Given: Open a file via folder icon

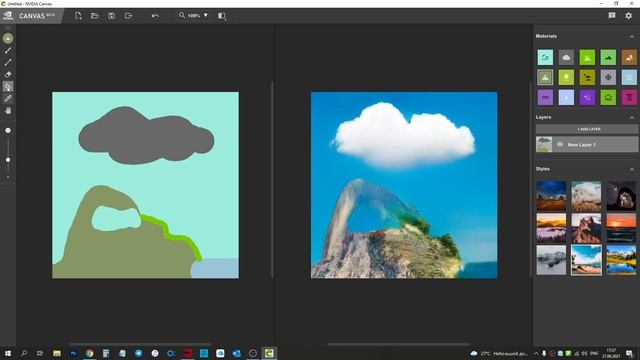Looking at the screenshot, I should pyautogui.click(x=95, y=16).
